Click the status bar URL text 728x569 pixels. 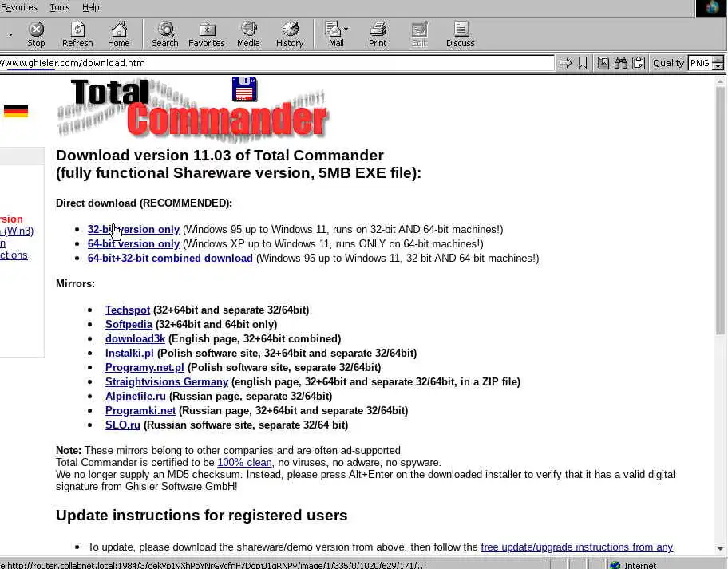click(x=214, y=565)
